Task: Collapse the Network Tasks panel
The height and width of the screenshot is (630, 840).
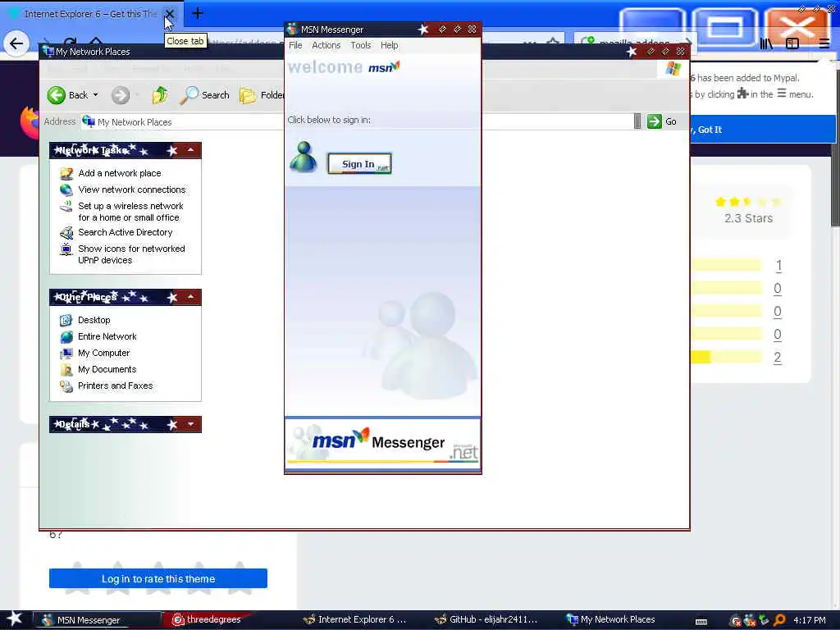Action: [x=190, y=151]
